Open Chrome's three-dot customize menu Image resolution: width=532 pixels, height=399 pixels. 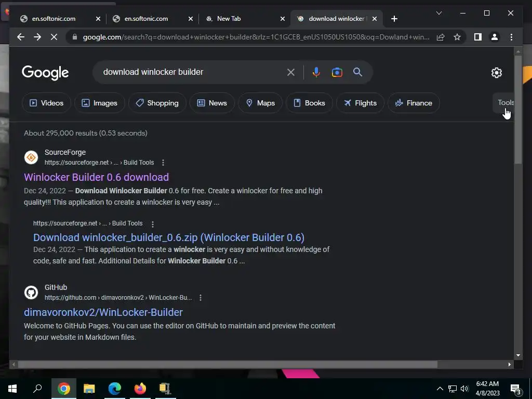(x=511, y=37)
